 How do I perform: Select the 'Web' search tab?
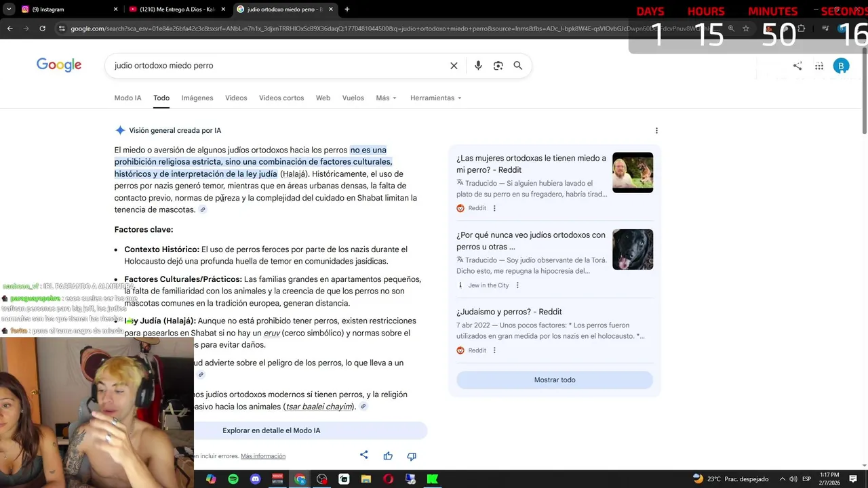pos(323,98)
